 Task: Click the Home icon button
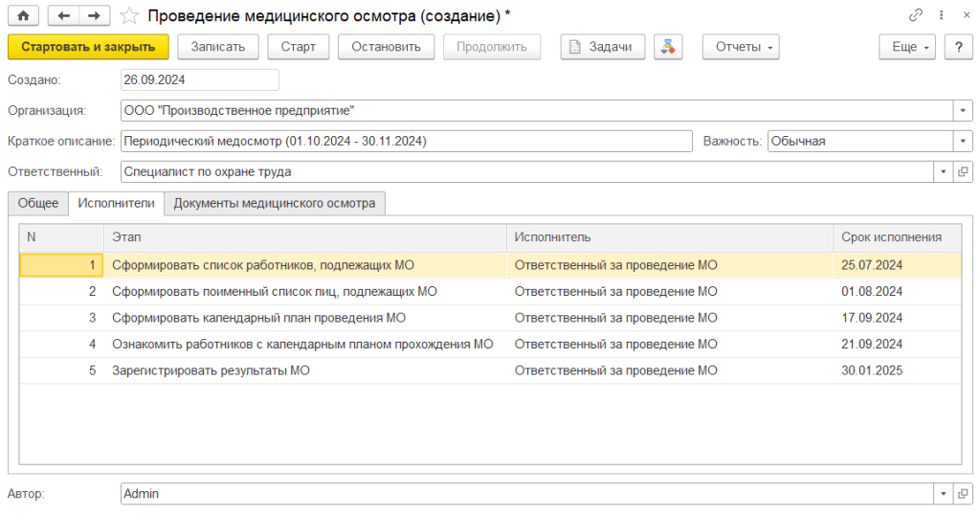pyautogui.click(x=23, y=15)
